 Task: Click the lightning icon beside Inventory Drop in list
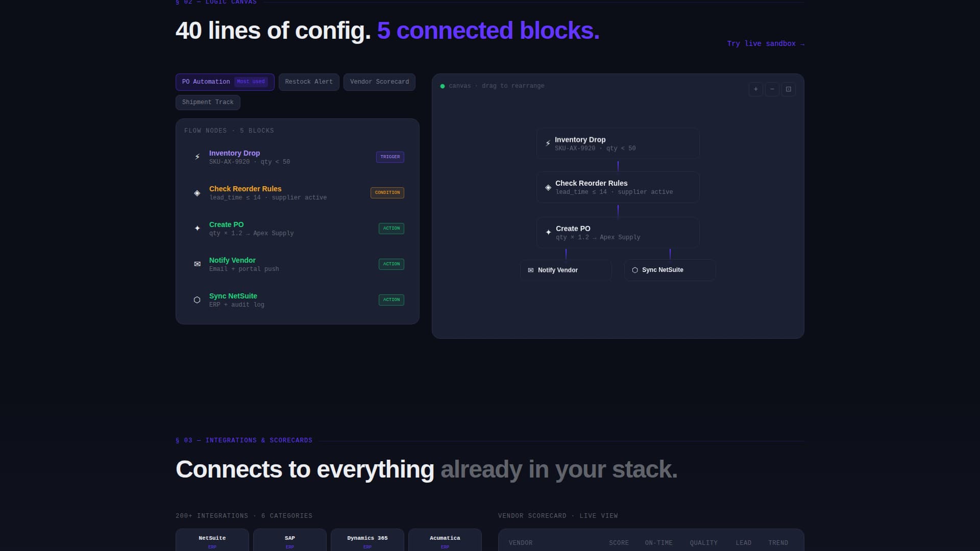(197, 157)
